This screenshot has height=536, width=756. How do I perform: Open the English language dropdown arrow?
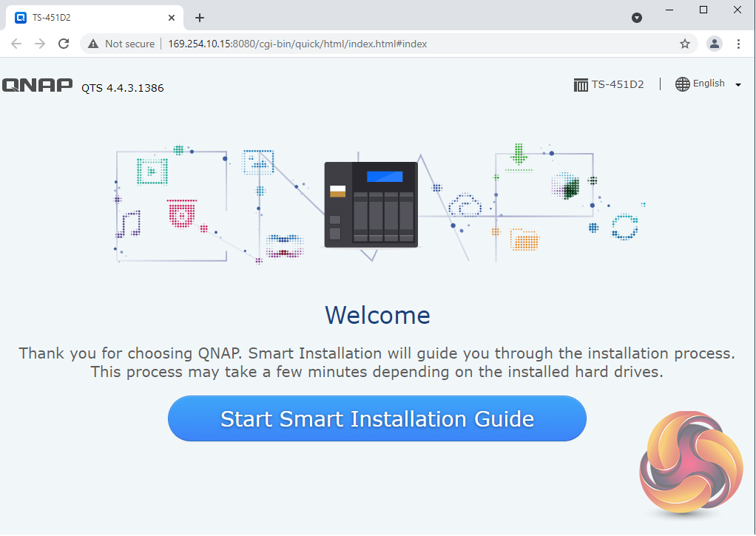[x=738, y=85]
